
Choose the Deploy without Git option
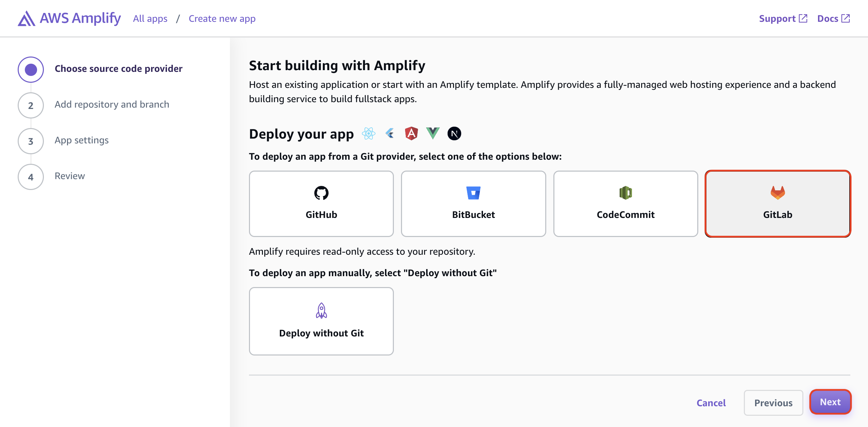pyautogui.click(x=321, y=321)
